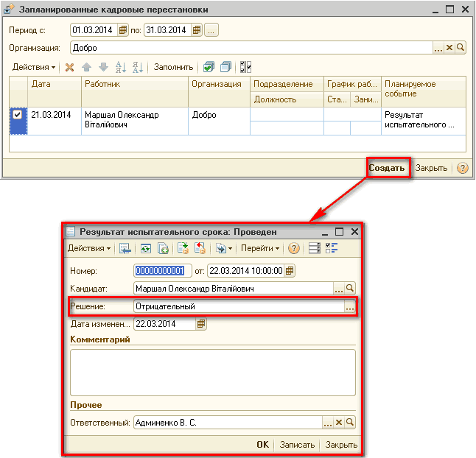
Task: Open help in Результат испытательного срока toolbar
Action: (293, 249)
